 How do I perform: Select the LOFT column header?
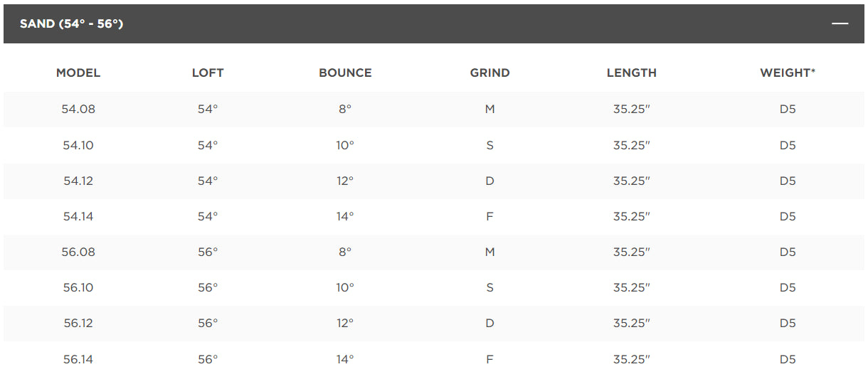tap(208, 73)
